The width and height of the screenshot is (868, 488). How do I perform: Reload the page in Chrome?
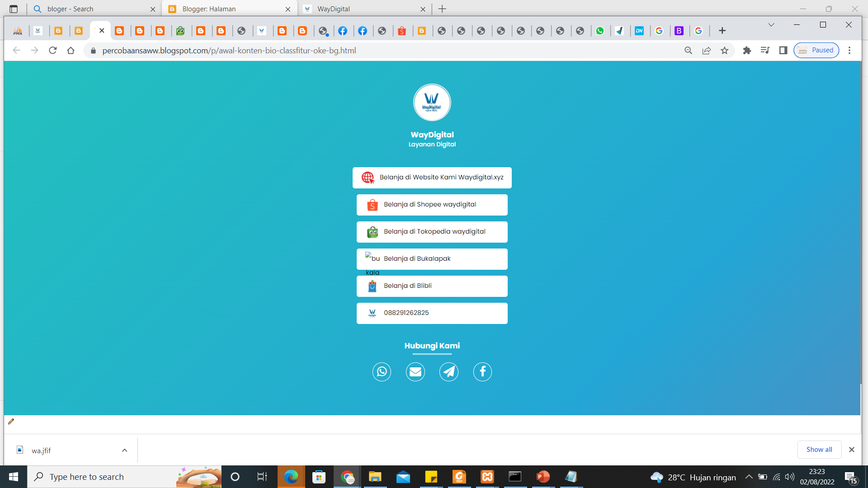click(53, 51)
